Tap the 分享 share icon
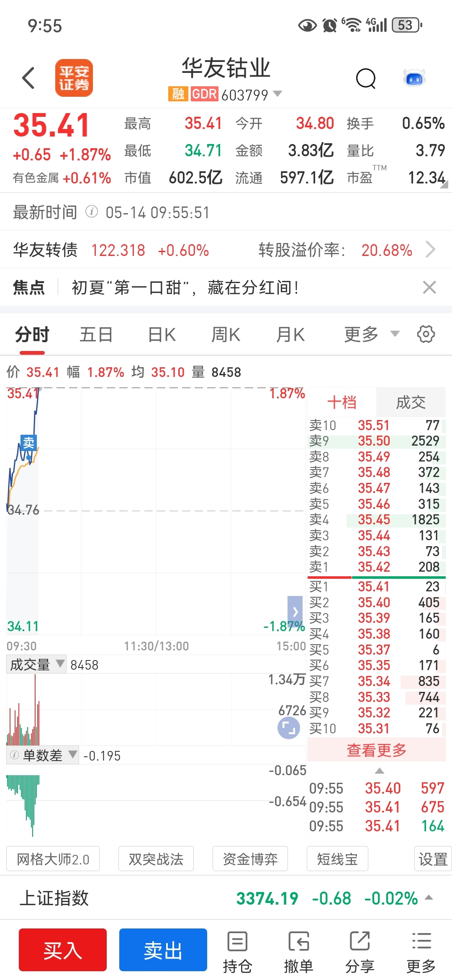 point(360,952)
